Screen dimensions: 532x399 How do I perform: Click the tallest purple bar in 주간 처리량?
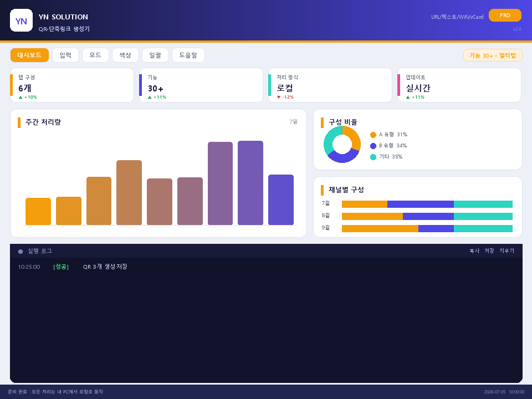[x=250, y=183]
